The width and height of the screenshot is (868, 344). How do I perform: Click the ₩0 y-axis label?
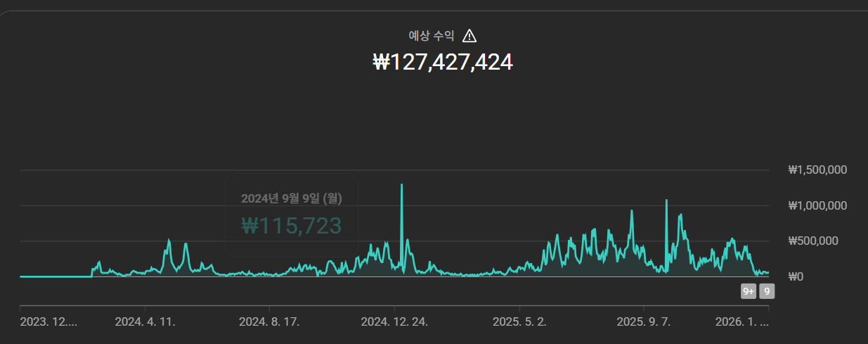[796, 277]
